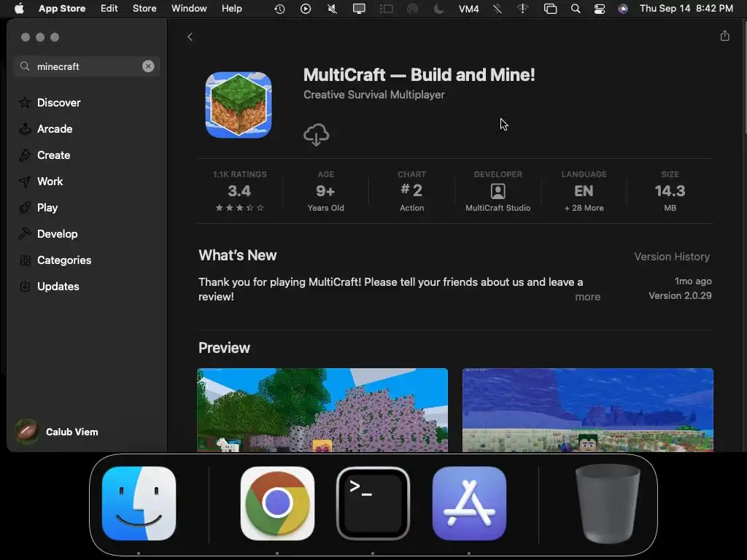The height and width of the screenshot is (560, 747).
Task: Open the share button at top right
Action: [724, 36]
